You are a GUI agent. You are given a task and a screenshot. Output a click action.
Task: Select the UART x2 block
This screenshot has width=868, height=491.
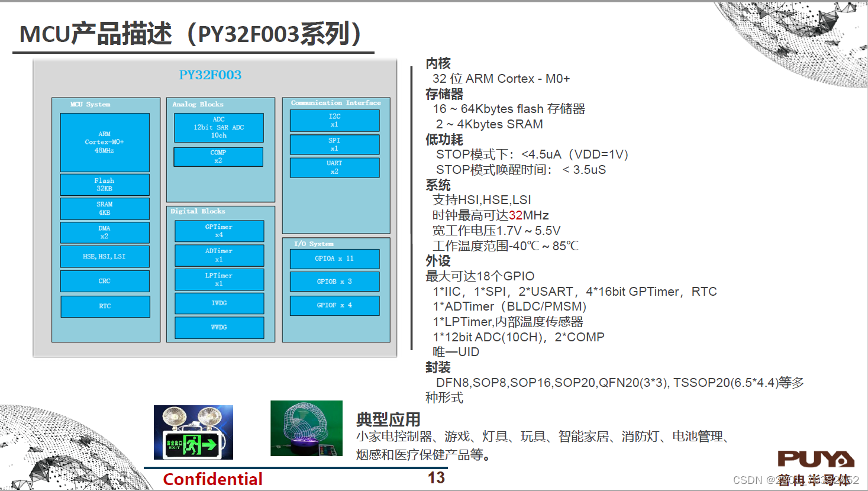pos(335,167)
